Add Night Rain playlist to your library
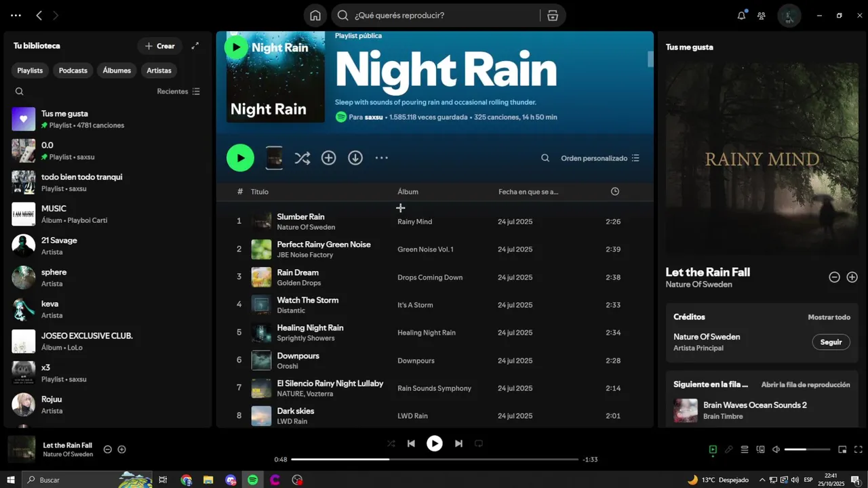Viewport: 868px width, 488px height. tap(329, 158)
